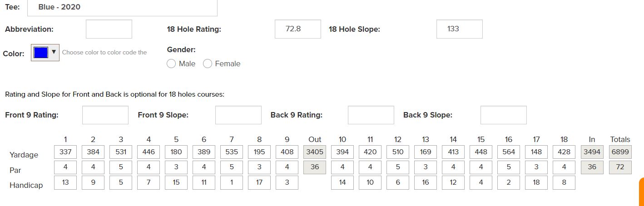Edit hole 7 yardage value 535

coord(232,152)
